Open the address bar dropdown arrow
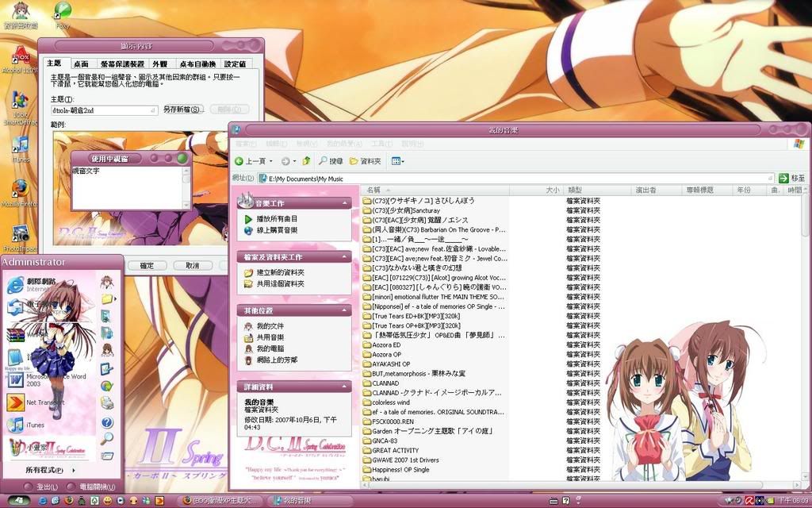This screenshot has height=508, width=812. 772,179
